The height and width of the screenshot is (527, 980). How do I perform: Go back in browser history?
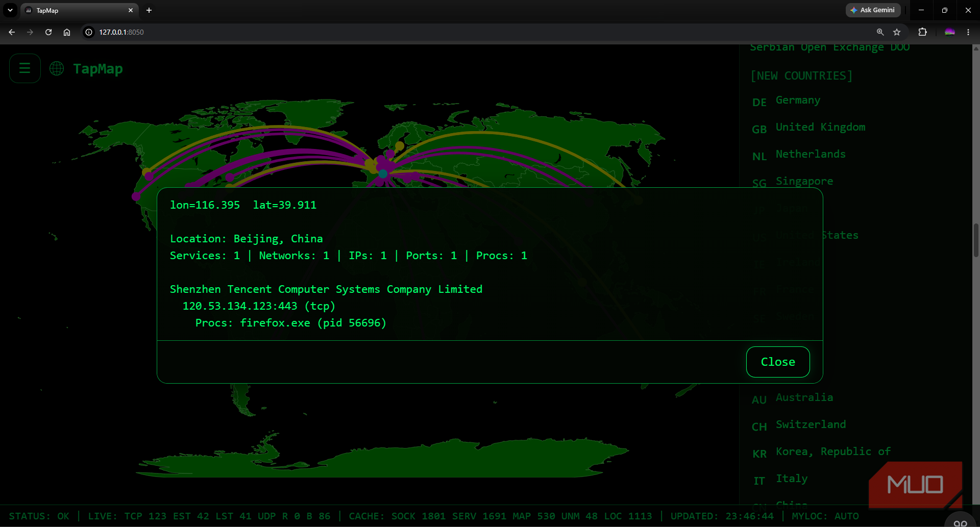[x=12, y=32]
